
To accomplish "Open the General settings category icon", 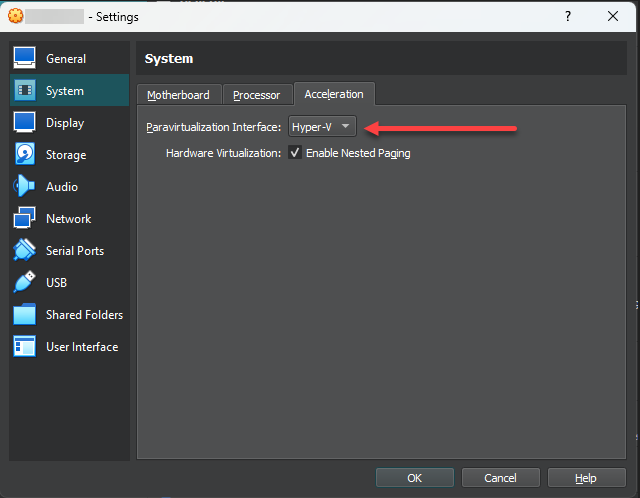I will click(25, 59).
